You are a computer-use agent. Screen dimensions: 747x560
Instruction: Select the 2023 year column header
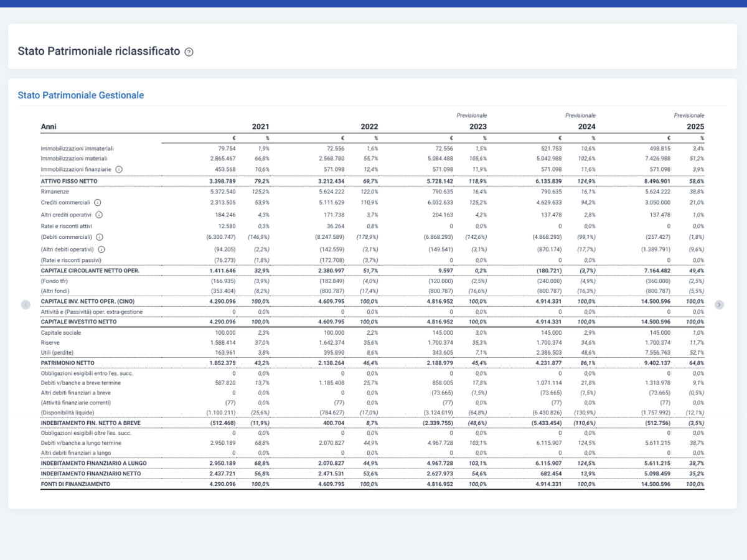point(478,127)
